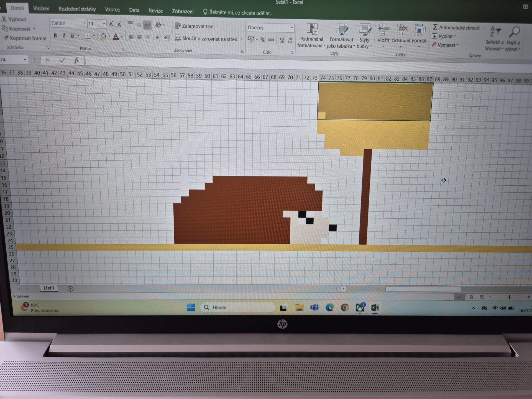
Task: Open the Revize ribbon tab
Action: click(x=156, y=11)
